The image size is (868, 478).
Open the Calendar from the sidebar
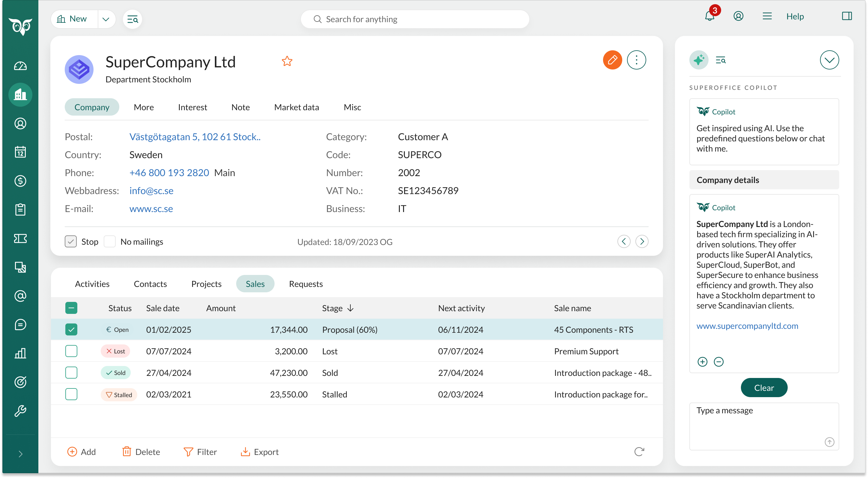[x=20, y=152]
